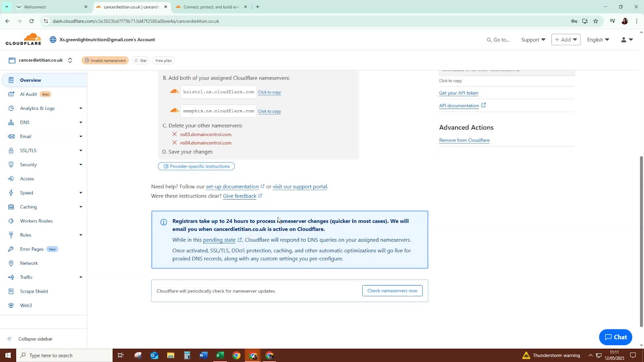Click the Invalid nameservers status badge
The height and width of the screenshot is (362, 644).
[x=105, y=60]
